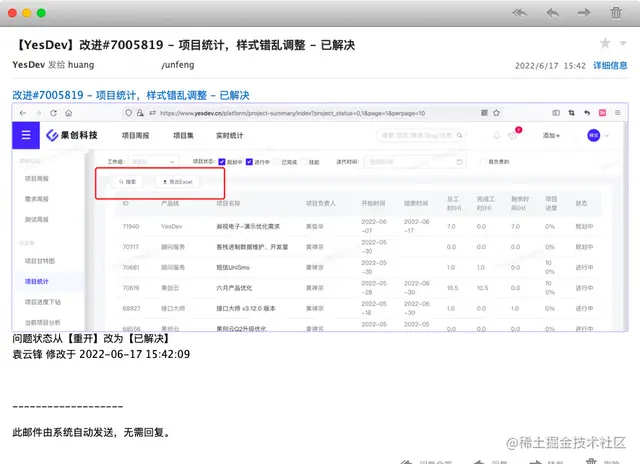640x464 pixels.
Task: Click the icon with red badge
Action: coord(514,134)
